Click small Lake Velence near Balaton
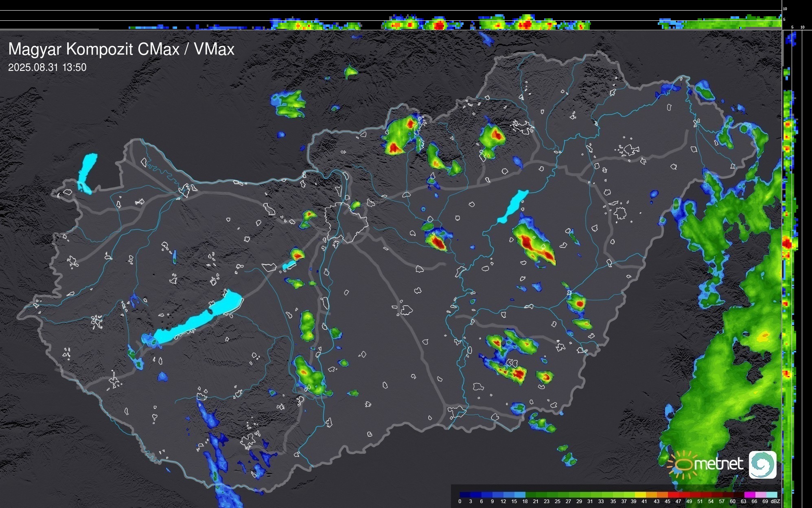Image resolution: width=812 pixels, height=508 pixels. click(289, 265)
